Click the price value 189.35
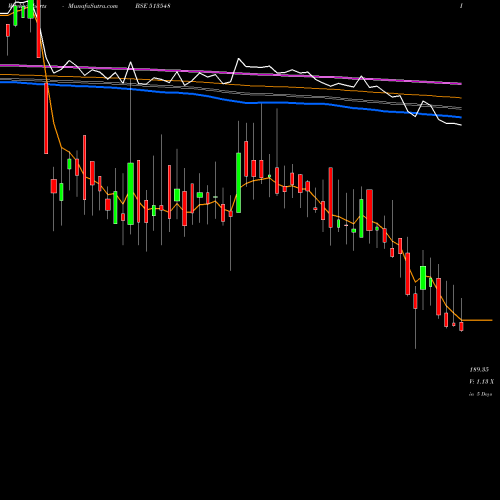The image size is (500, 500). 479,370
